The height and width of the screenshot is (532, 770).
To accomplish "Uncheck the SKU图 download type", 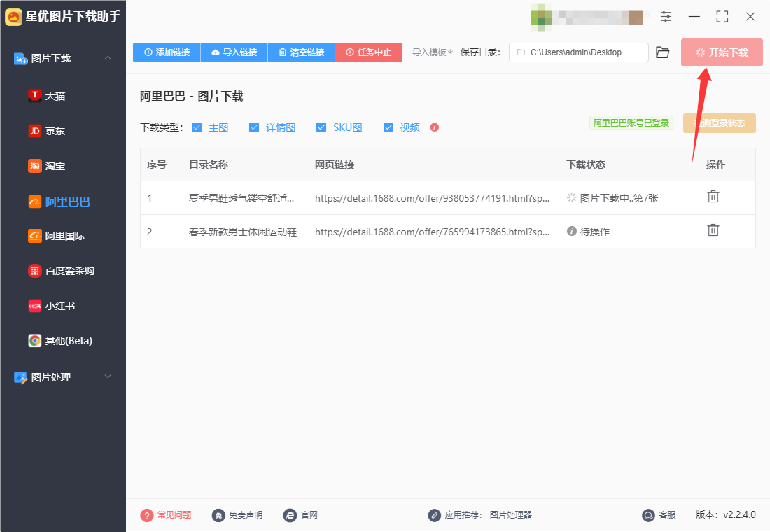I will coord(321,127).
